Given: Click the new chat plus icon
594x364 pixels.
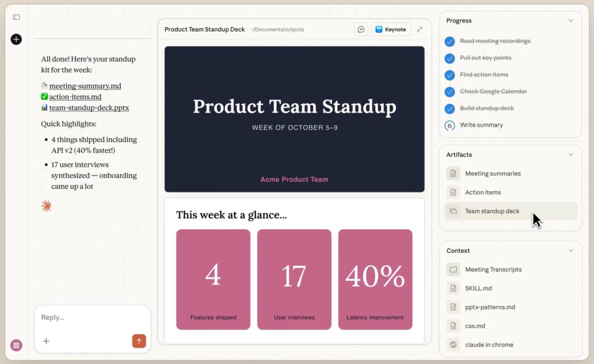Looking at the screenshot, I should click(16, 39).
